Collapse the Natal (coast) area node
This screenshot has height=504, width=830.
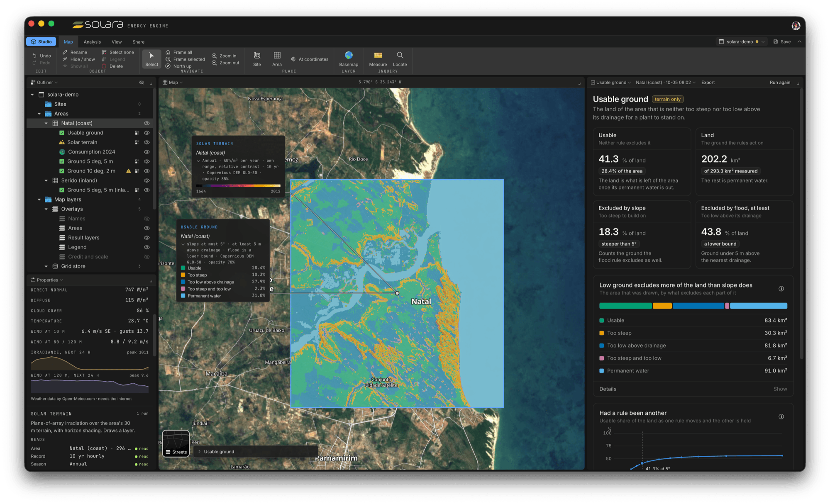(x=46, y=123)
